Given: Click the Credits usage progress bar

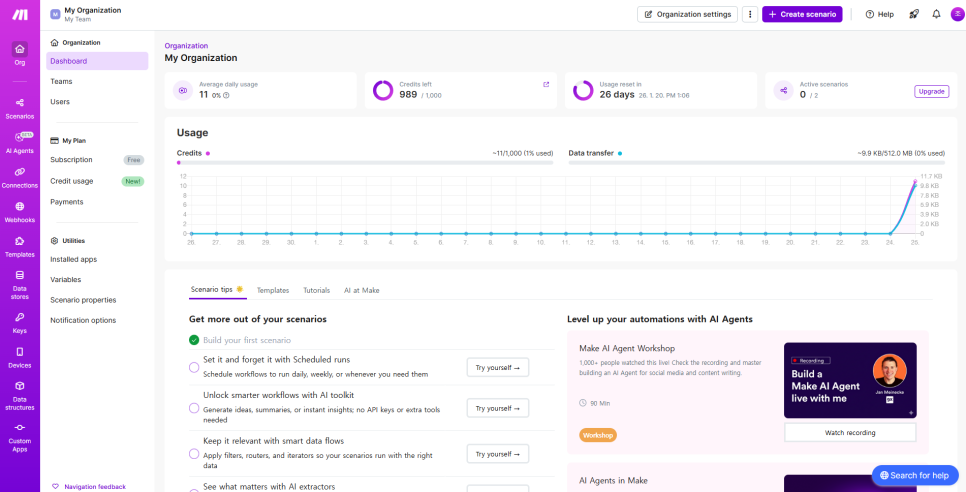Looking at the screenshot, I should click(x=365, y=163).
